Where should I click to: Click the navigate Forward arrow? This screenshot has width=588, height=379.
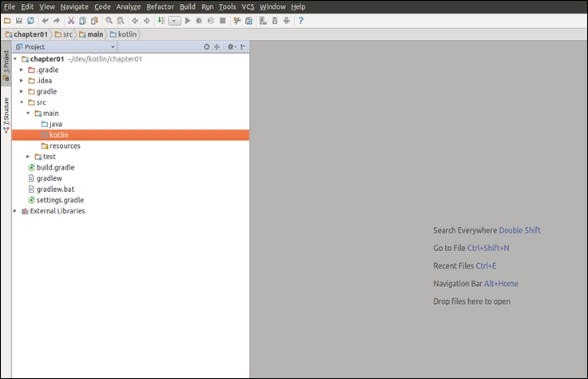click(x=147, y=21)
